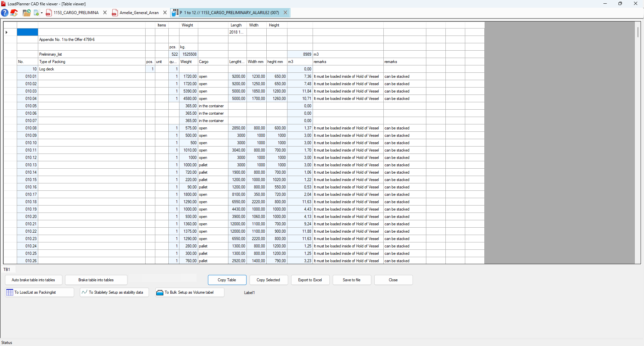Click Copy Selected button

(268, 280)
